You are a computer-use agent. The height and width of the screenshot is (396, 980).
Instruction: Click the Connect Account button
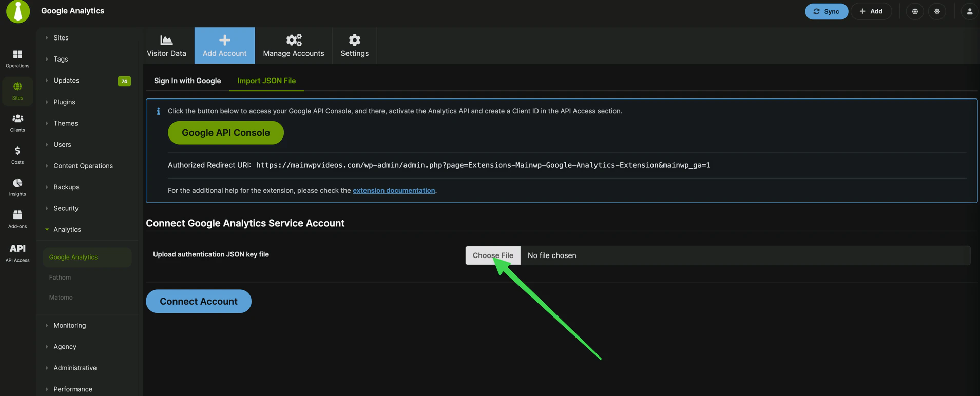pyautogui.click(x=199, y=302)
